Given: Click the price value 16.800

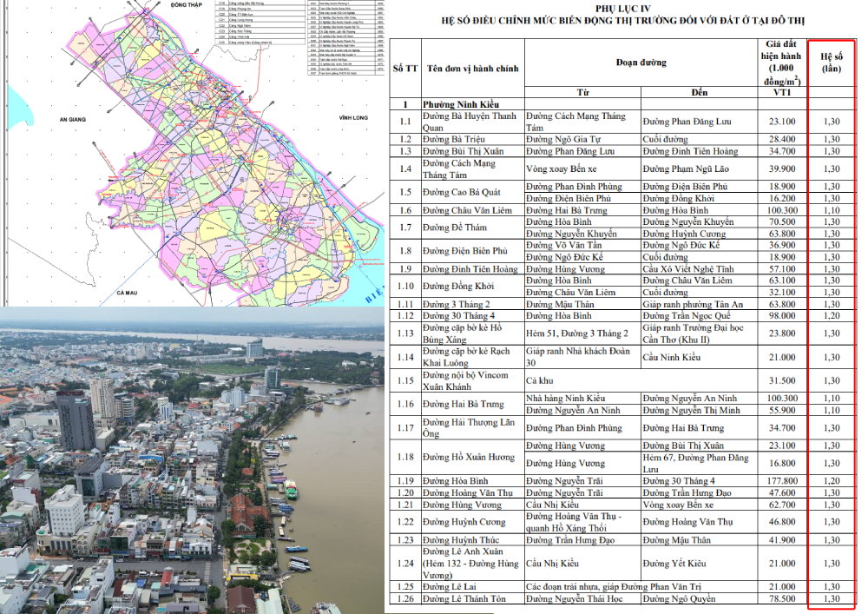Looking at the screenshot, I should tap(782, 464).
